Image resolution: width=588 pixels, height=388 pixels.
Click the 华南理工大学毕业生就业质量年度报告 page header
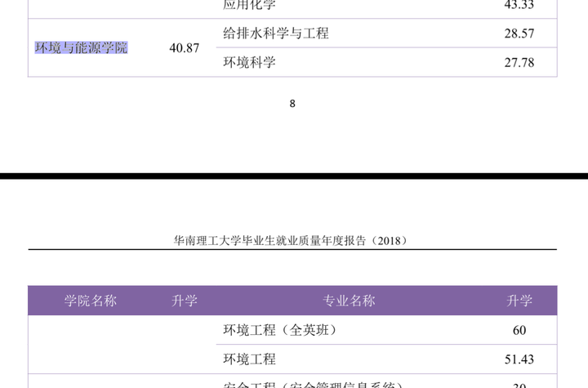click(x=291, y=241)
